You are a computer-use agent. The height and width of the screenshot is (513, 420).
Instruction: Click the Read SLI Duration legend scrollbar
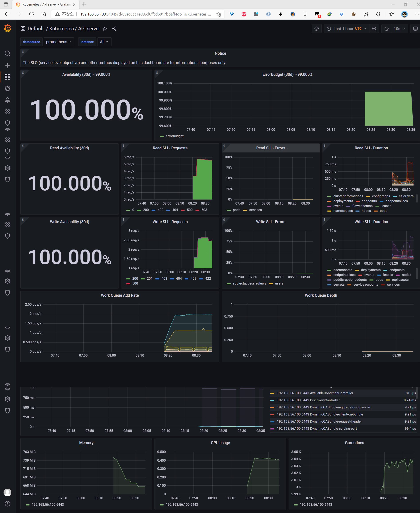point(417,198)
